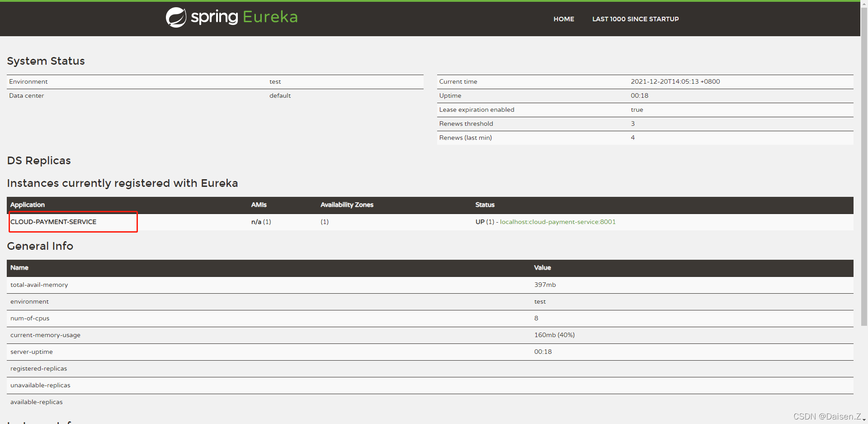Click the AMIs column header

pyautogui.click(x=259, y=205)
